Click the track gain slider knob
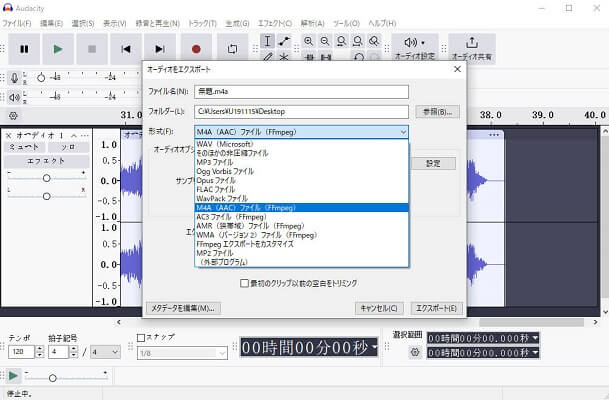 click(x=47, y=178)
